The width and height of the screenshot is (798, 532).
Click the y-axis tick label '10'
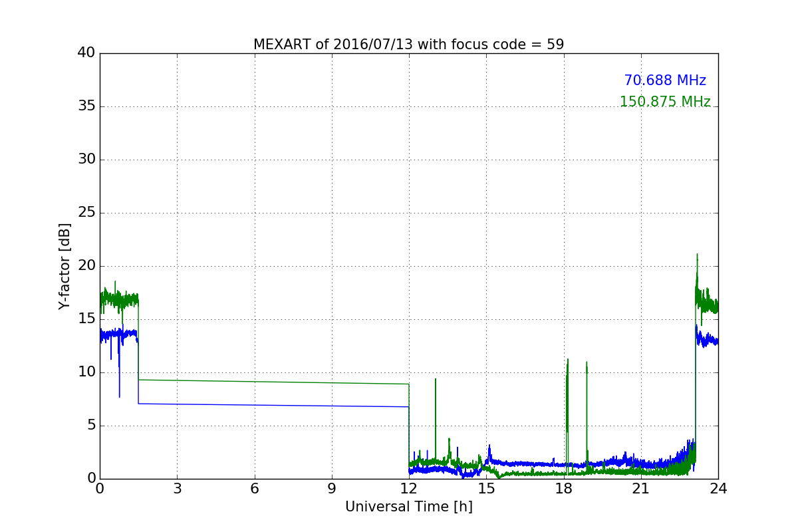tap(86, 372)
